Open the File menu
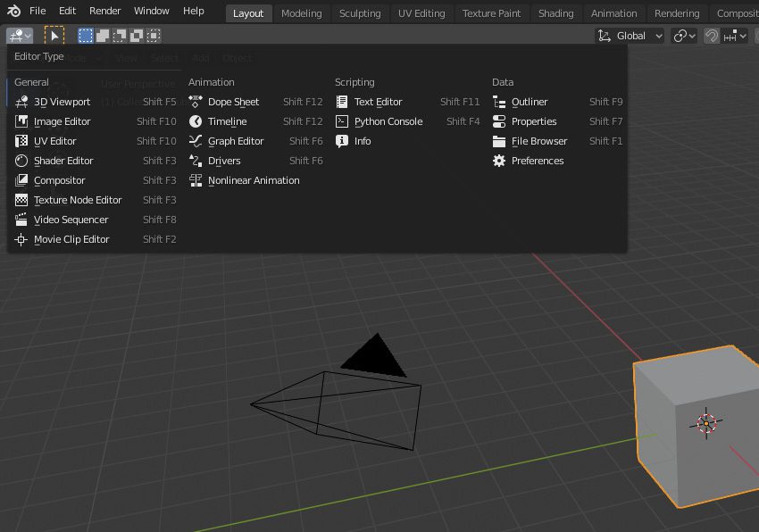The image size is (759, 532). point(38,11)
